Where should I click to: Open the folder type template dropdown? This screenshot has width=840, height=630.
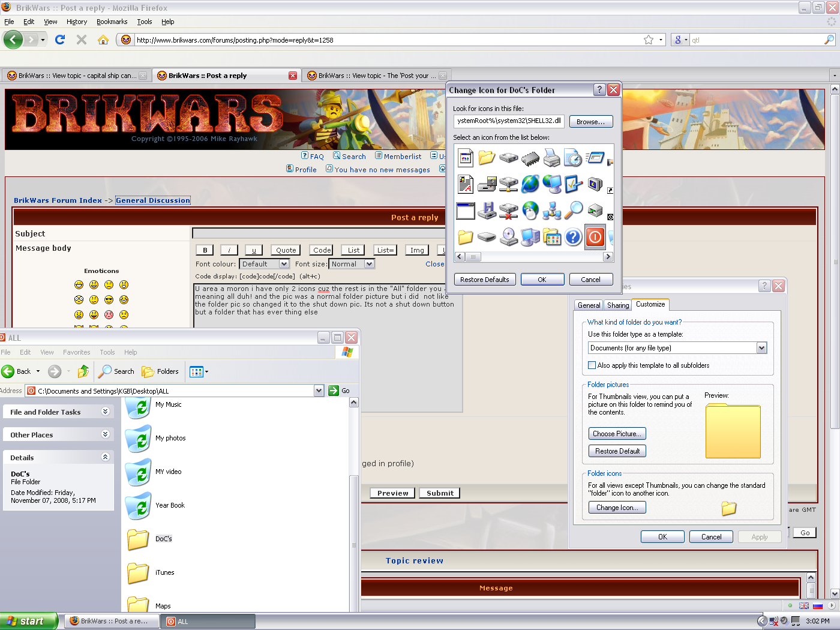[761, 348]
